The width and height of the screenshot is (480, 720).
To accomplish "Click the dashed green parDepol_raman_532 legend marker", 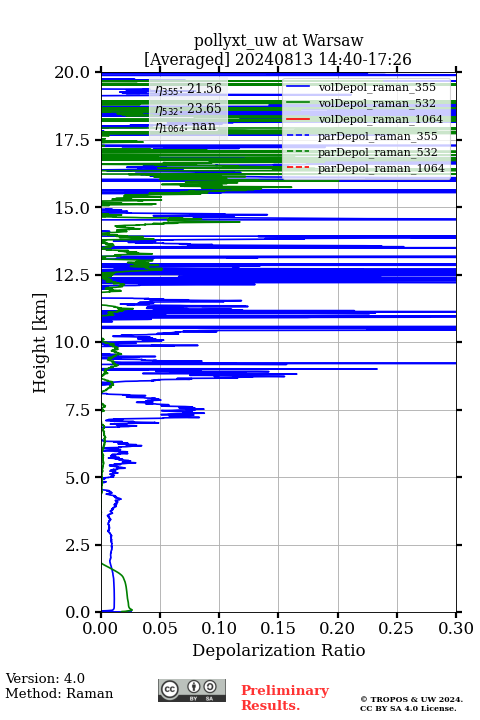I will (x=298, y=152).
